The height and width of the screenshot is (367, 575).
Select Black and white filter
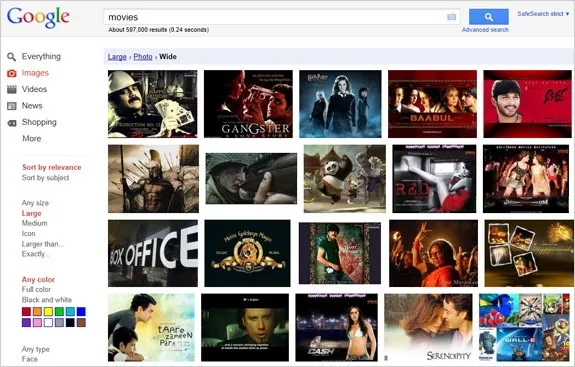click(47, 300)
